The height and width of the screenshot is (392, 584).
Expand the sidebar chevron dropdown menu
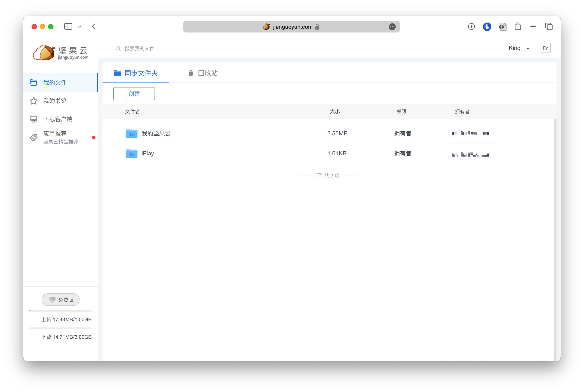(x=80, y=26)
